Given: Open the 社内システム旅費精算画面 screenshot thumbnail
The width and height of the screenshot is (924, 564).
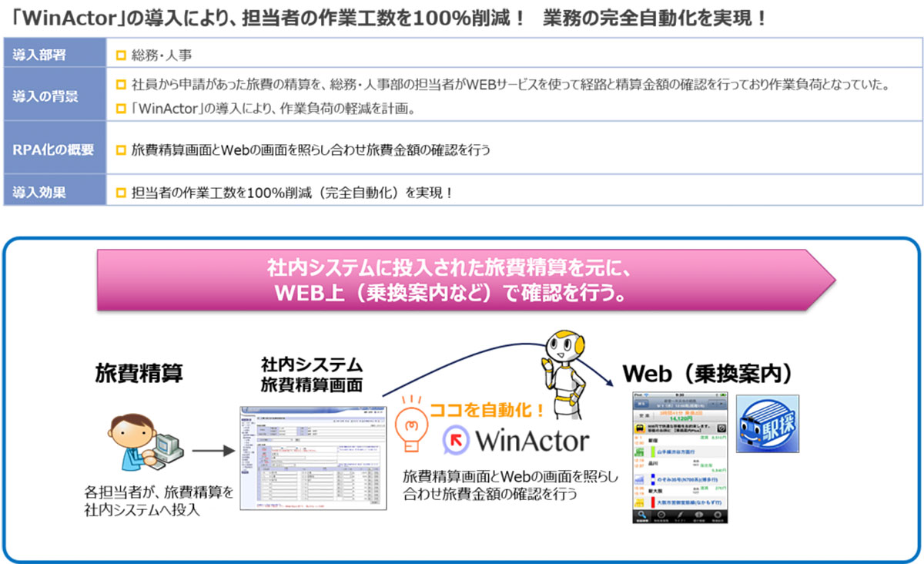Looking at the screenshot, I should point(310,455).
